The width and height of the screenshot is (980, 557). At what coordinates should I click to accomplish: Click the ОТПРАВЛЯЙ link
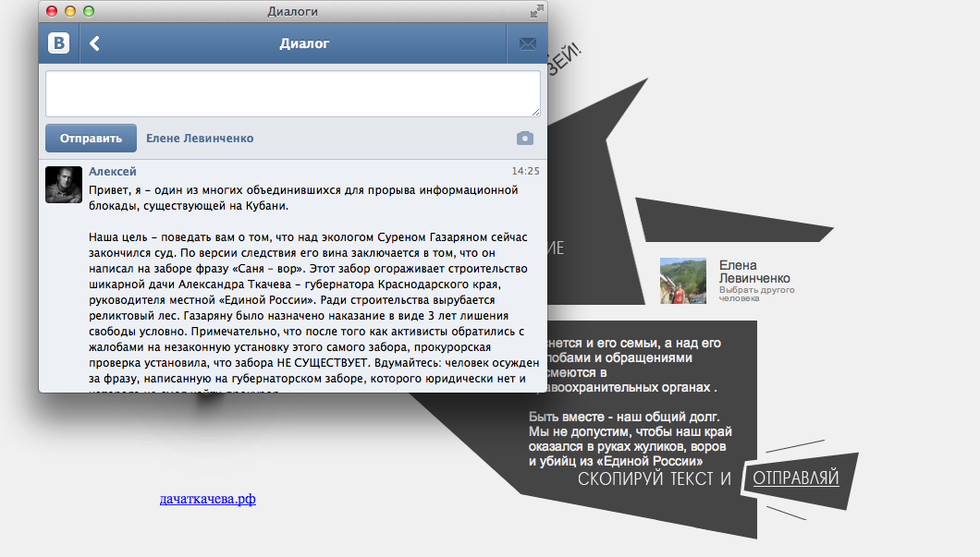click(796, 478)
